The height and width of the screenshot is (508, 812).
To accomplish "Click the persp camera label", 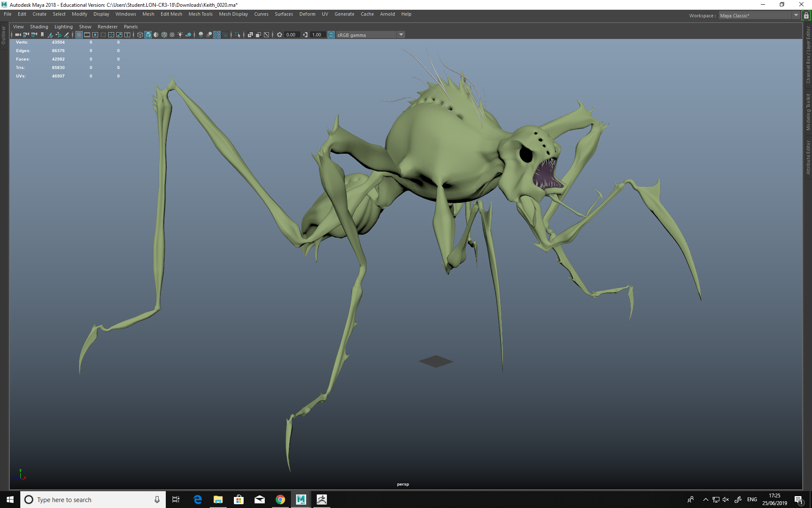I will click(403, 484).
